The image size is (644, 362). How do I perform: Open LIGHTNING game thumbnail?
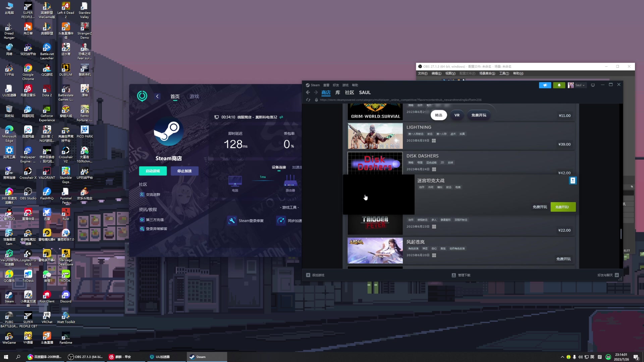pyautogui.click(x=375, y=136)
